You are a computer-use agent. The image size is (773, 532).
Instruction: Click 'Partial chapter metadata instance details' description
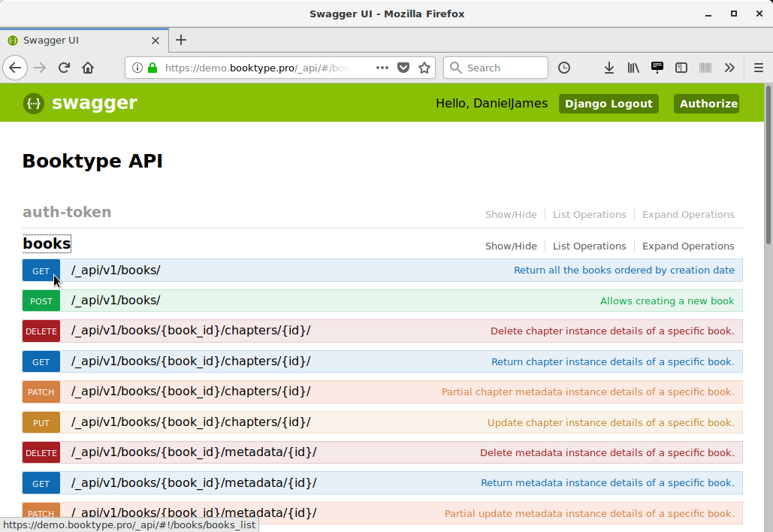[x=587, y=392]
